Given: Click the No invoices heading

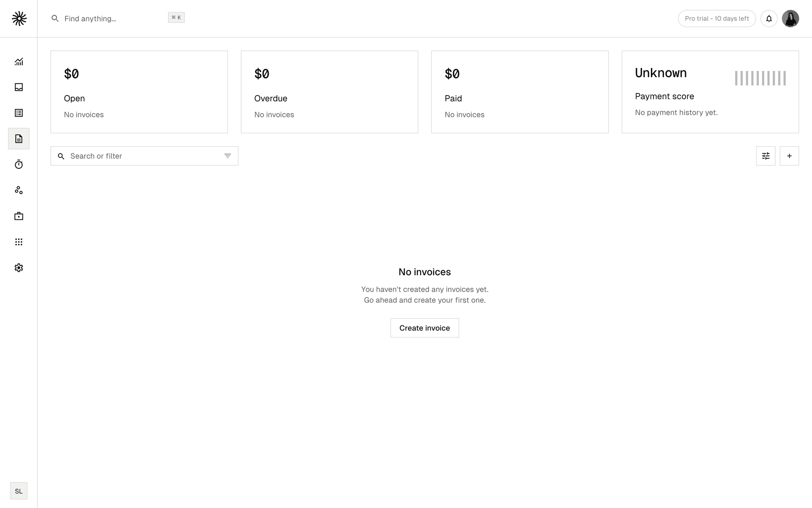Looking at the screenshot, I should (x=425, y=272).
